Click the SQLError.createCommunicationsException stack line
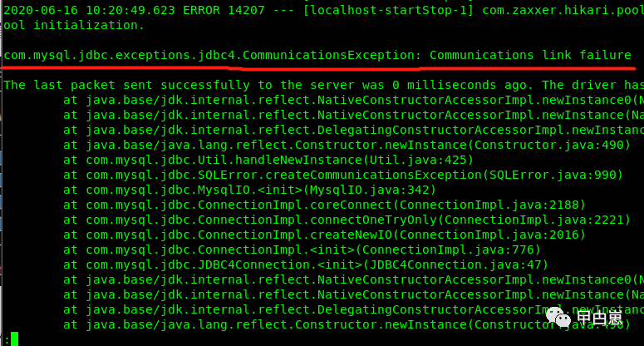Viewport: 644px width, 346px height. click(343, 175)
